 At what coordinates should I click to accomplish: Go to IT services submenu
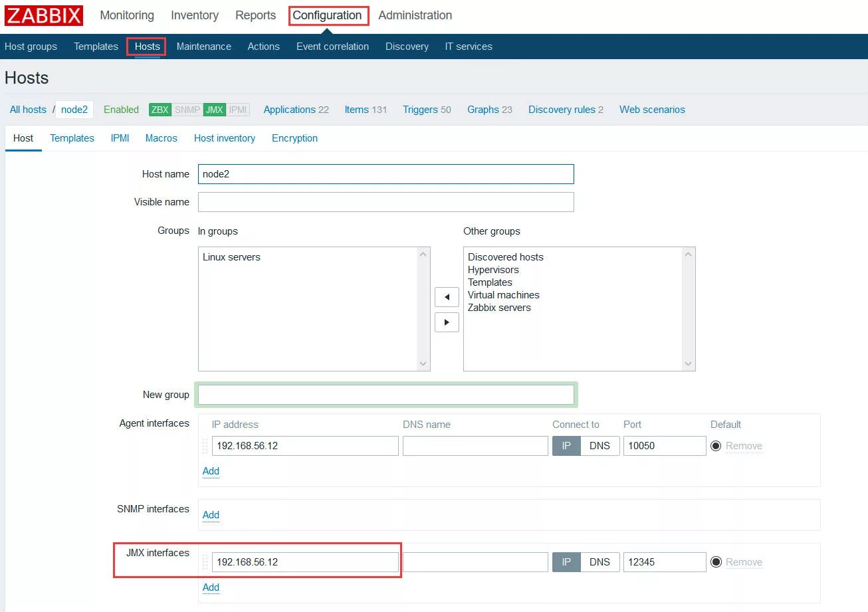469,47
